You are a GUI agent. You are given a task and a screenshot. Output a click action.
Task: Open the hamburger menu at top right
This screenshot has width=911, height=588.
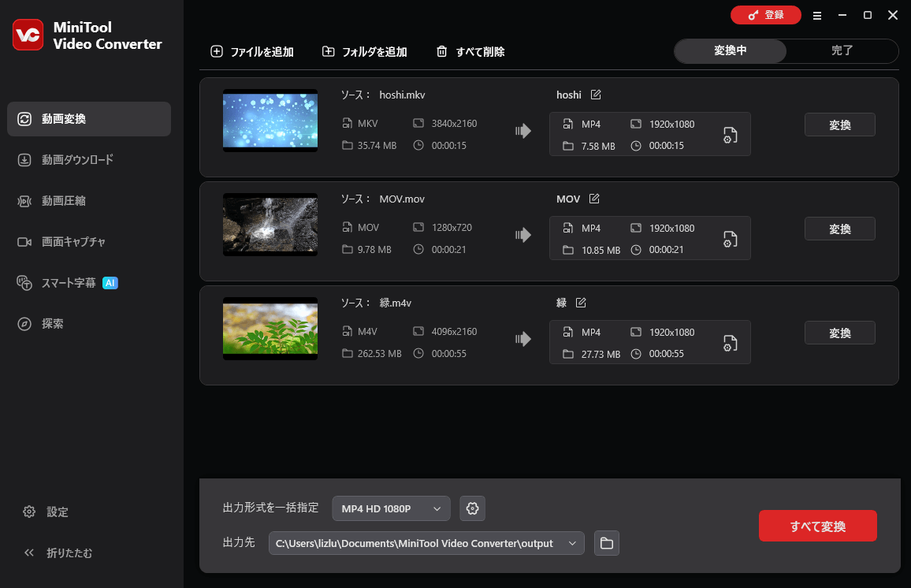click(817, 15)
